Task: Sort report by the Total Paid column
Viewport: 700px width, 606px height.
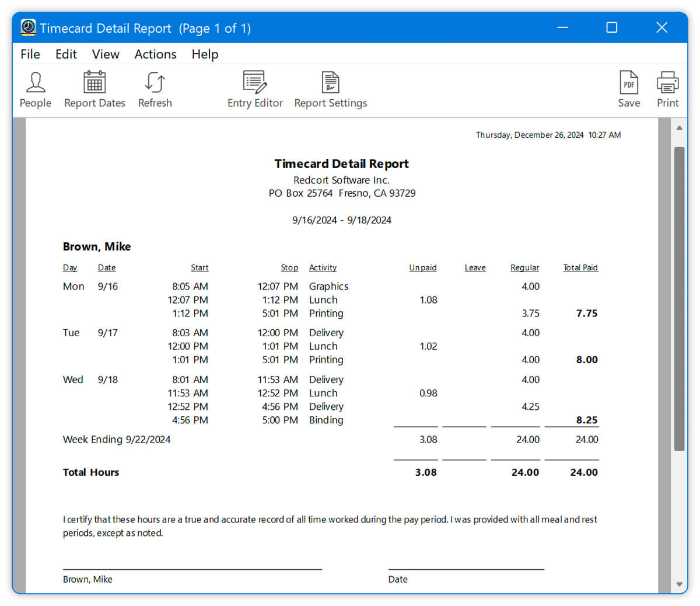Action: pos(580,267)
